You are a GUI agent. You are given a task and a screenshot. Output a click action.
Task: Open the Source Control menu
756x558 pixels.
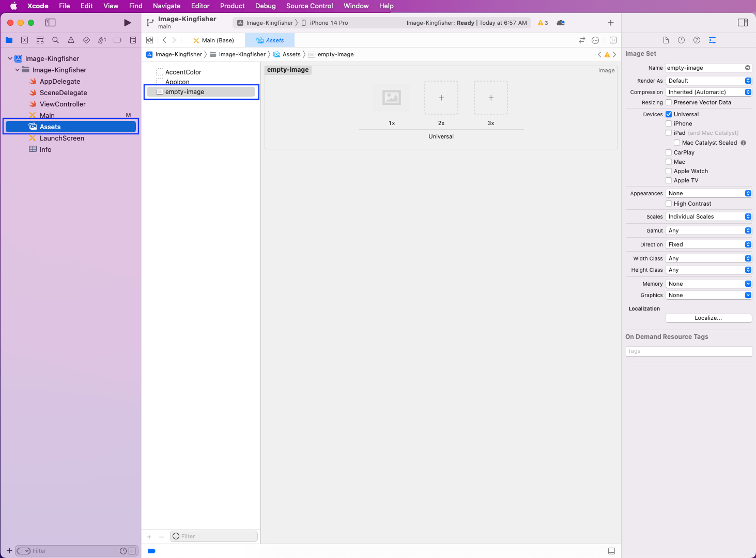(x=310, y=6)
